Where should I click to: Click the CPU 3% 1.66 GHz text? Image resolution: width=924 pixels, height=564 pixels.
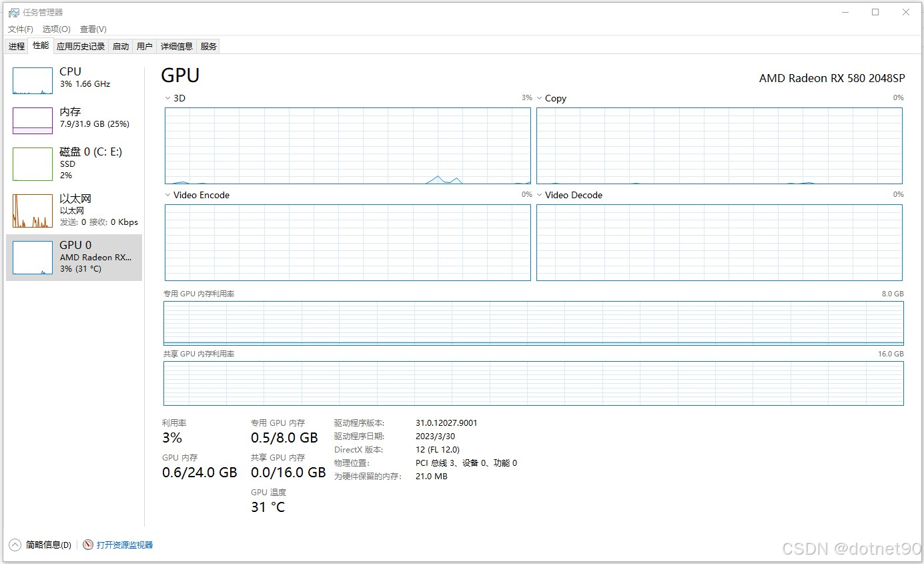coord(85,84)
